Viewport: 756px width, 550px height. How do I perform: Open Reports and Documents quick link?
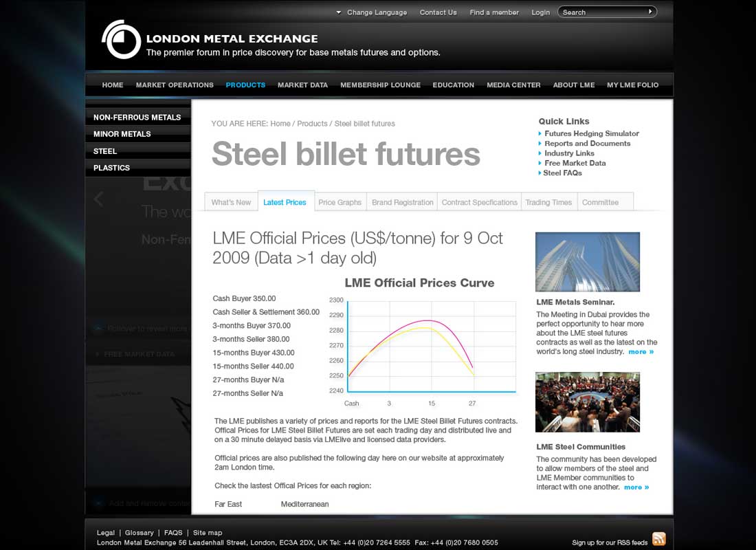(587, 143)
